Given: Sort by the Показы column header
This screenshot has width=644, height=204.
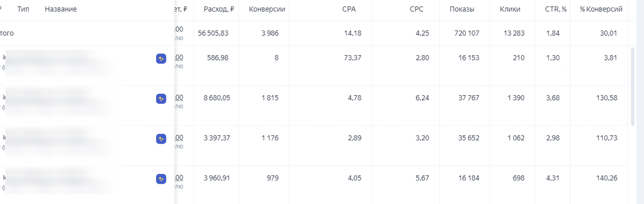Looking at the screenshot, I should pyautogui.click(x=463, y=10).
